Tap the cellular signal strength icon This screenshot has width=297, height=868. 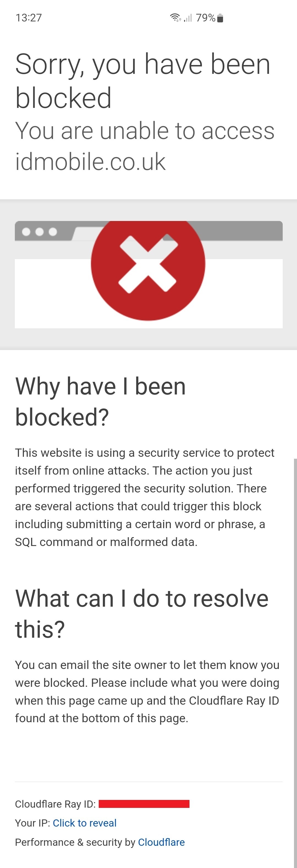[188, 18]
